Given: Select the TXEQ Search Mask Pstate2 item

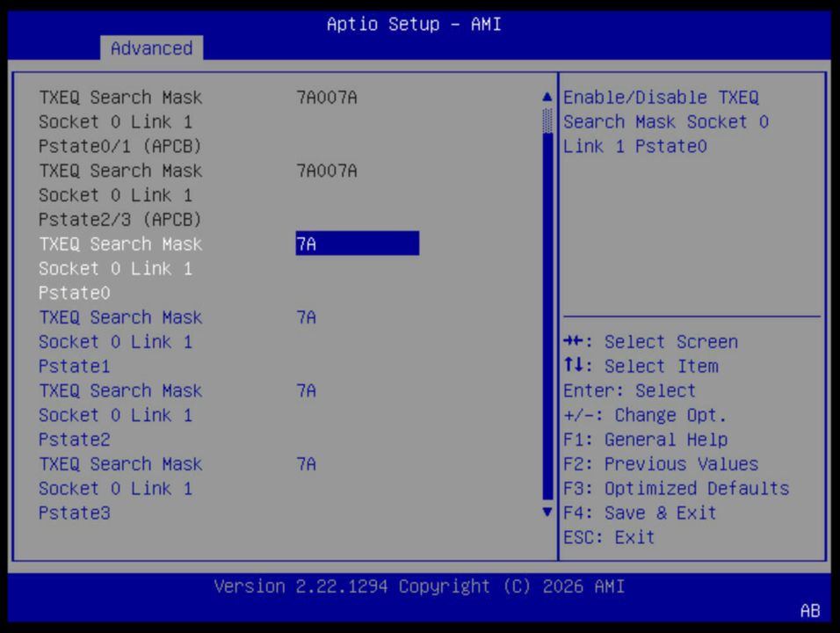Looking at the screenshot, I should pyautogui.click(x=120, y=415).
